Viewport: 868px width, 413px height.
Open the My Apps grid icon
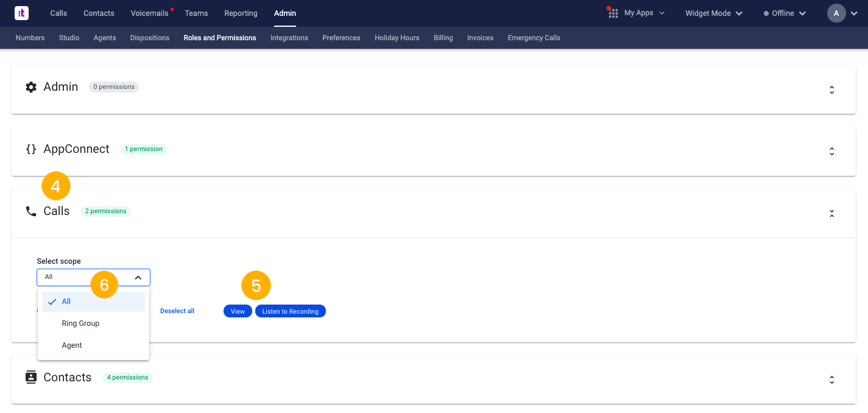click(x=613, y=13)
